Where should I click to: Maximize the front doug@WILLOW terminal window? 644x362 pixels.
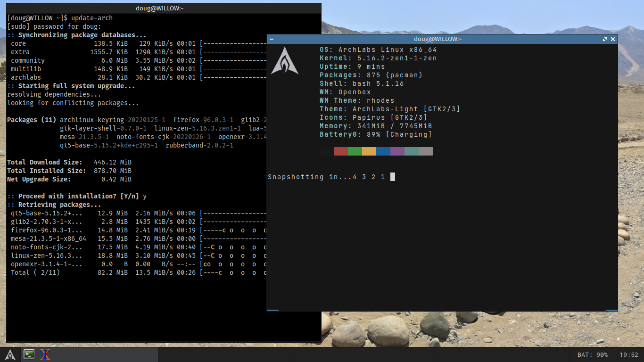point(605,39)
